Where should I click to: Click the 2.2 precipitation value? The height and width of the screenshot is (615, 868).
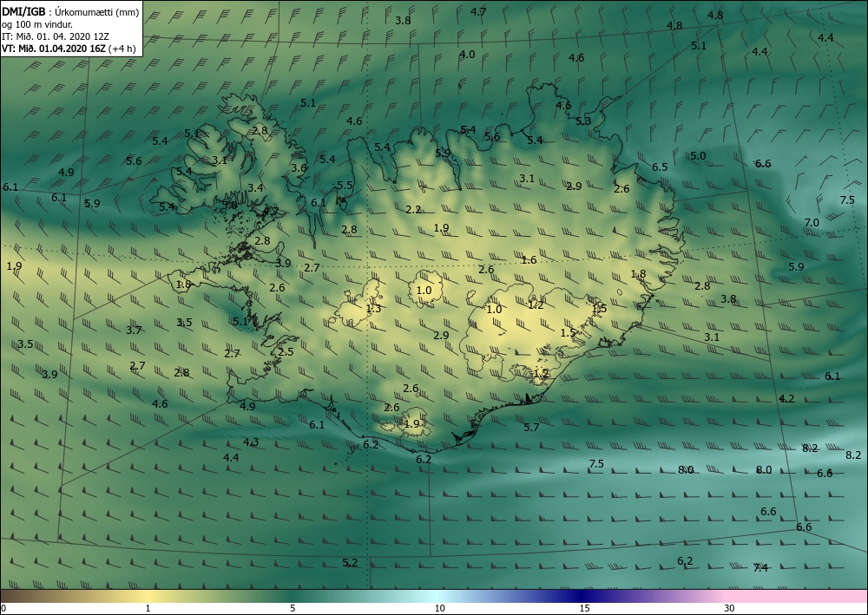(413, 210)
